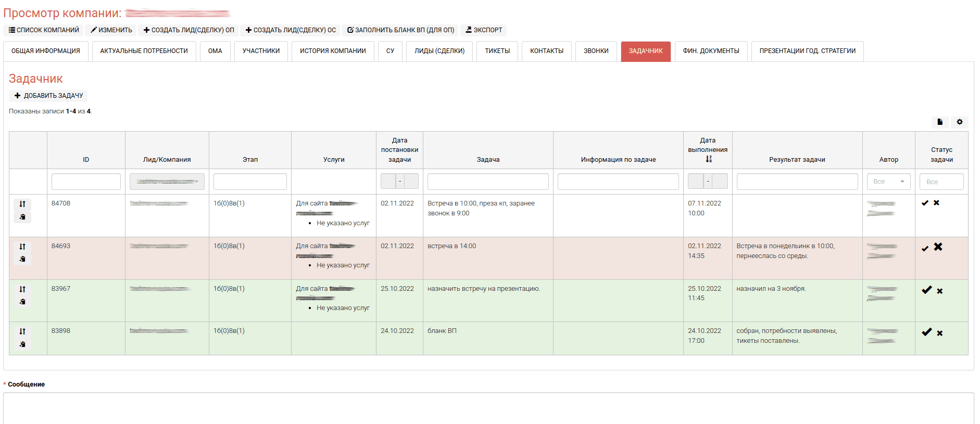Click the checkmark status for task 83967
980x424 pixels.
[x=926, y=290]
